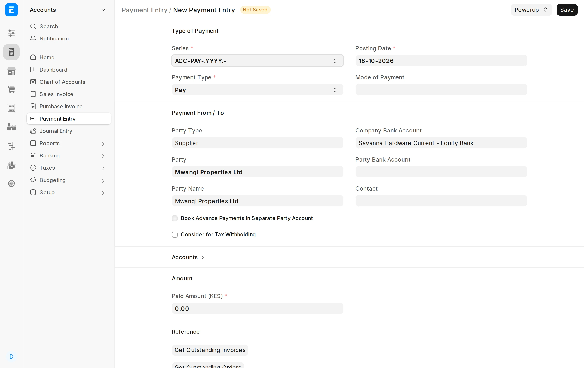Click the Notification bell icon

(x=33, y=38)
